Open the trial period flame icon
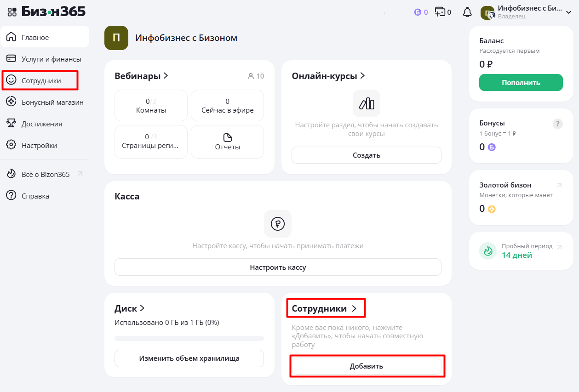This screenshot has width=579, height=392. click(488, 251)
